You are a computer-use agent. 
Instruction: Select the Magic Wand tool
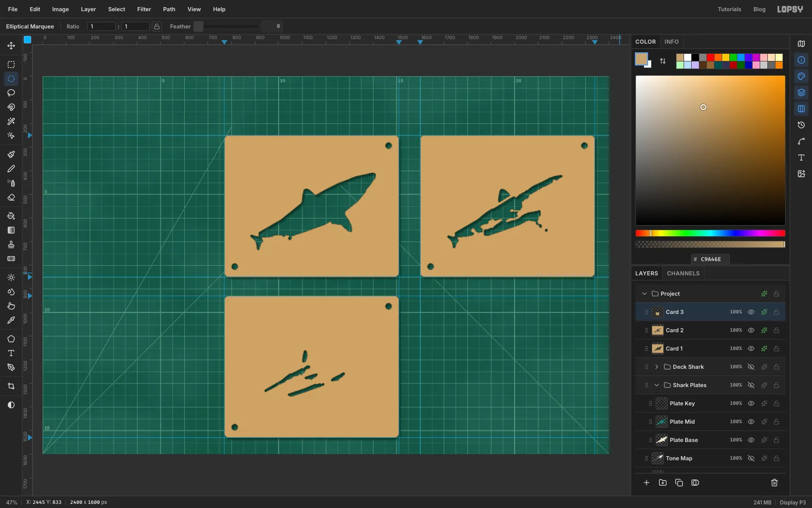[11, 121]
